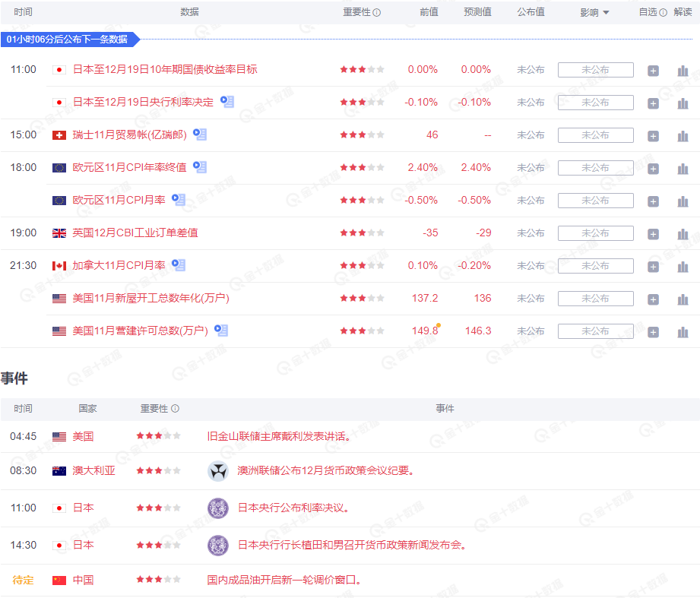The height and width of the screenshot is (598, 700).
Task: Click the video icon next to 加拿大11月CPI月率
Action: [179, 265]
